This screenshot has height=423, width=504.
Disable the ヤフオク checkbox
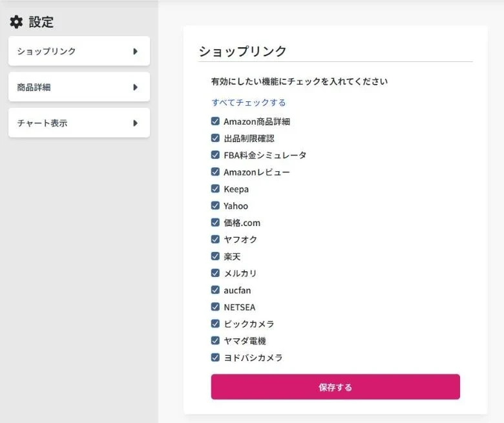215,240
